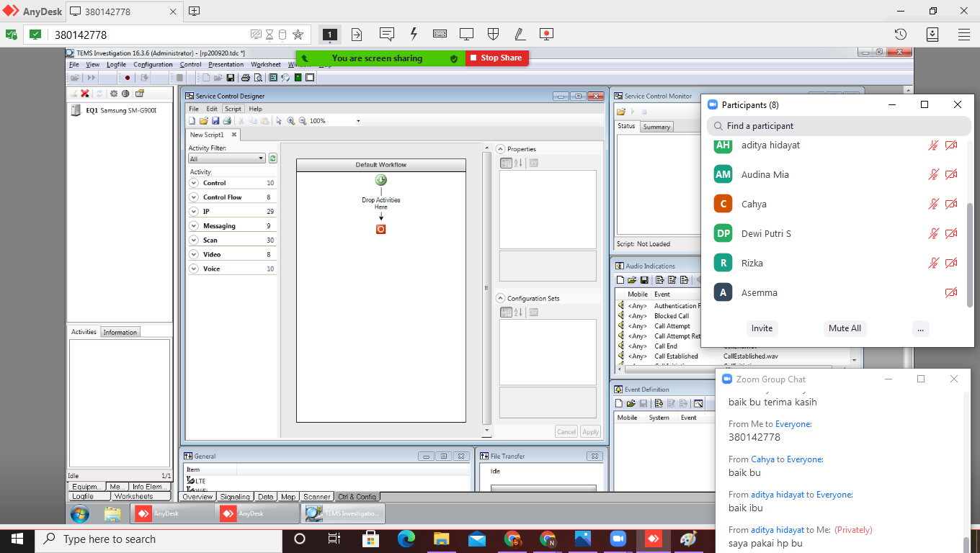Click the zoom in magnifier in Designer toolbar
The width and height of the screenshot is (980, 553).
291,121
